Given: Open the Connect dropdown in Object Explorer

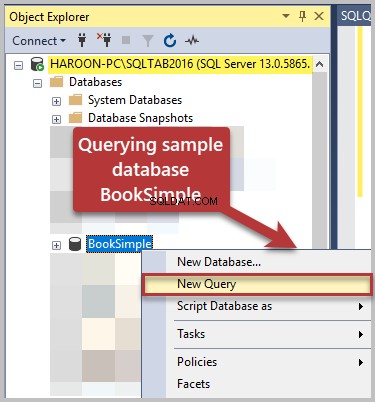Looking at the screenshot, I should (39, 41).
